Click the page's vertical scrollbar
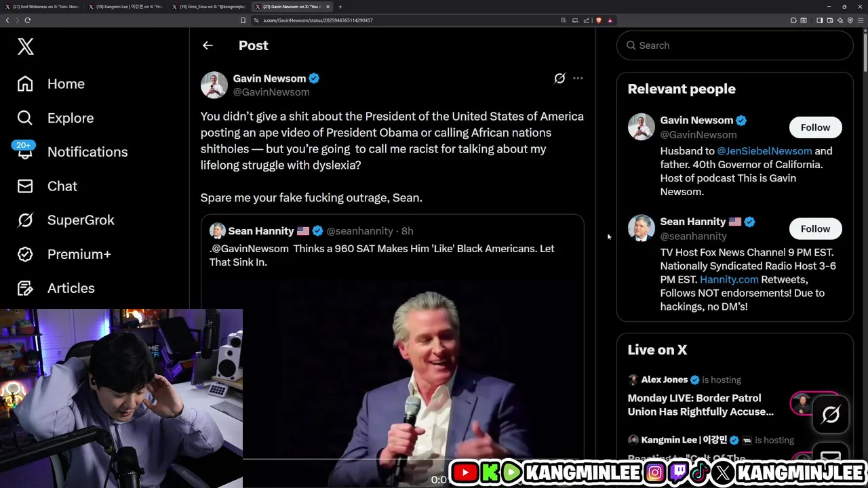The width and height of the screenshot is (868, 488). [865, 51]
